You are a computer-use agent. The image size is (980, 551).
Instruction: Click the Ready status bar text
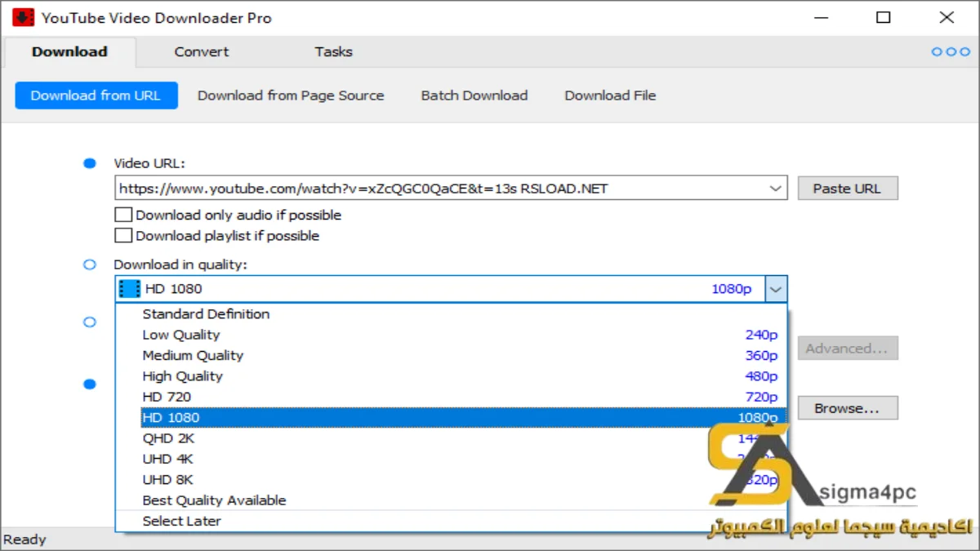click(x=24, y=540)
